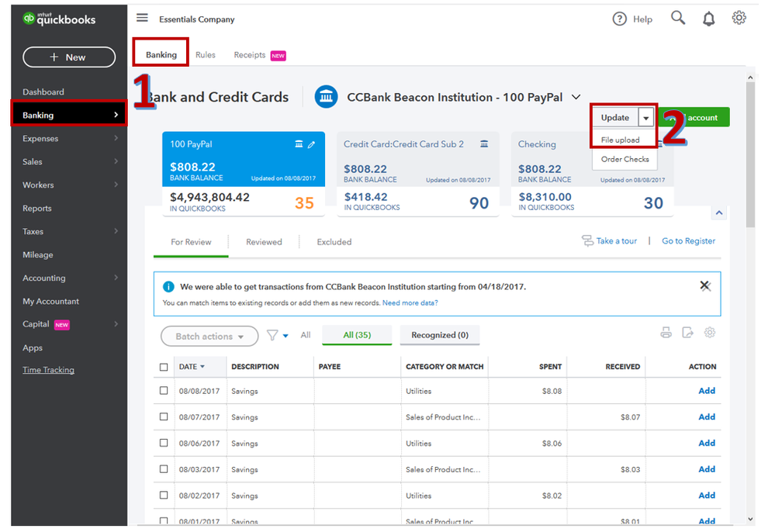
Task: Open Reports in the sidebar
Action: click(x=37, y=209)
